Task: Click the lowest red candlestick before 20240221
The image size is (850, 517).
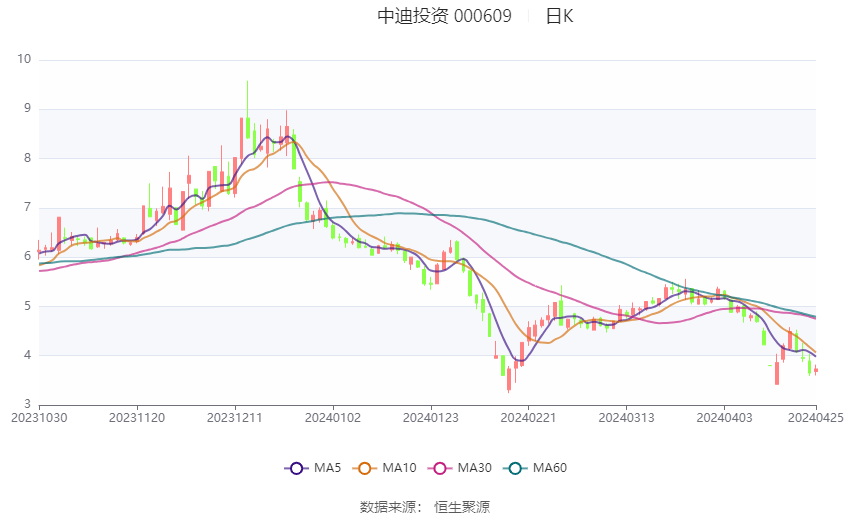Action: (509, 378)
